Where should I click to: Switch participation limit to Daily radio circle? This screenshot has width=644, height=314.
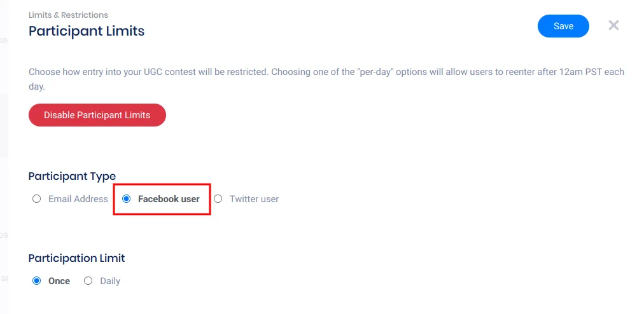tap(88, 281)
